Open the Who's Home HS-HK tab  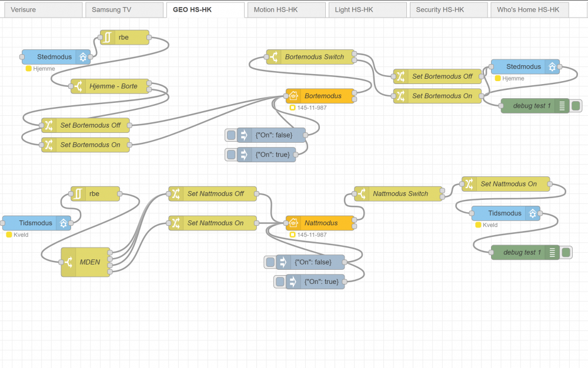click(x=527, y=10)
